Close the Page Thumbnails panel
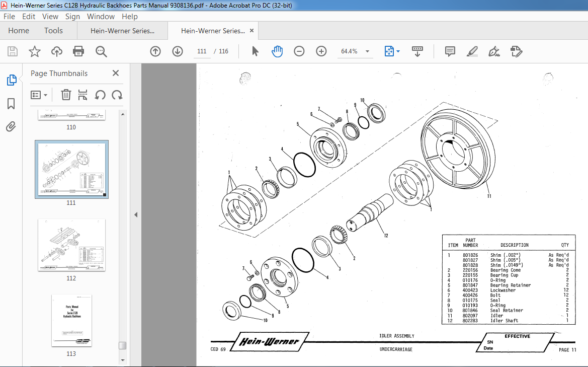 click(116, 73)
